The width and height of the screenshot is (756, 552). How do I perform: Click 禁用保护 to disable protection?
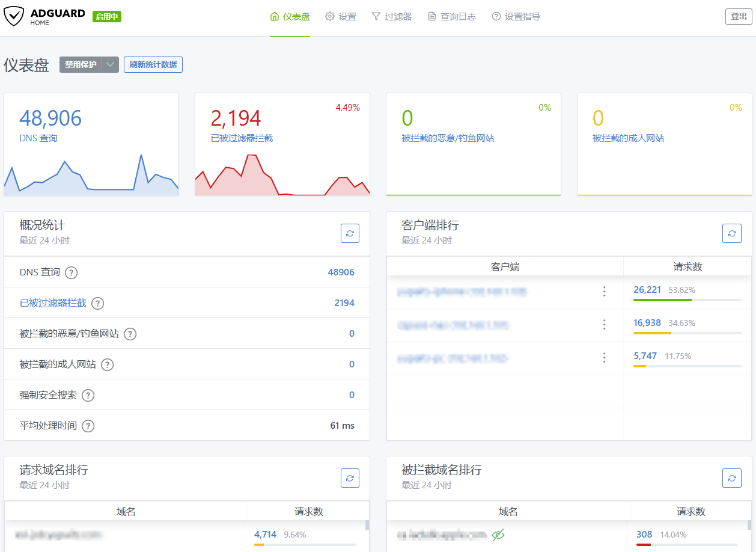81,65
